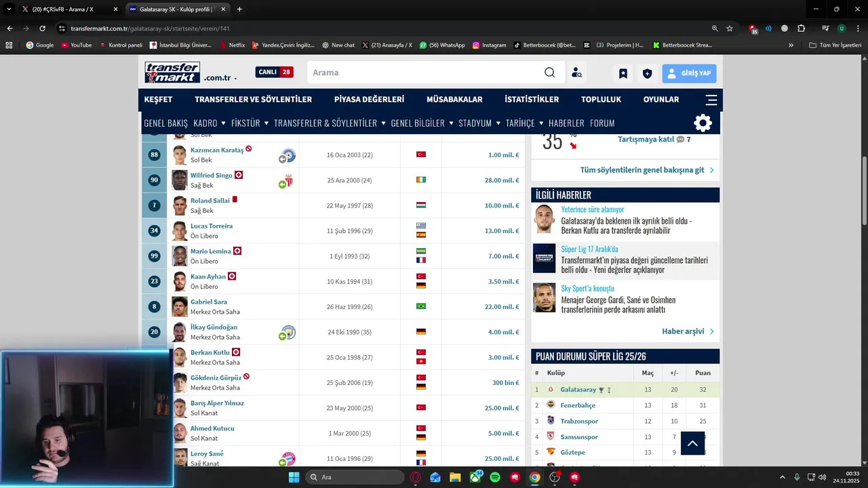
Task: Open the hamburger menu in main navigation
Action: (x=711, y=100)
